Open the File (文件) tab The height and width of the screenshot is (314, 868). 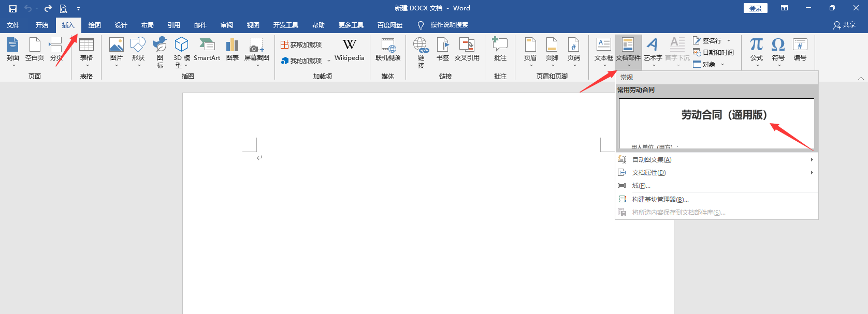(x=13, y=25)
